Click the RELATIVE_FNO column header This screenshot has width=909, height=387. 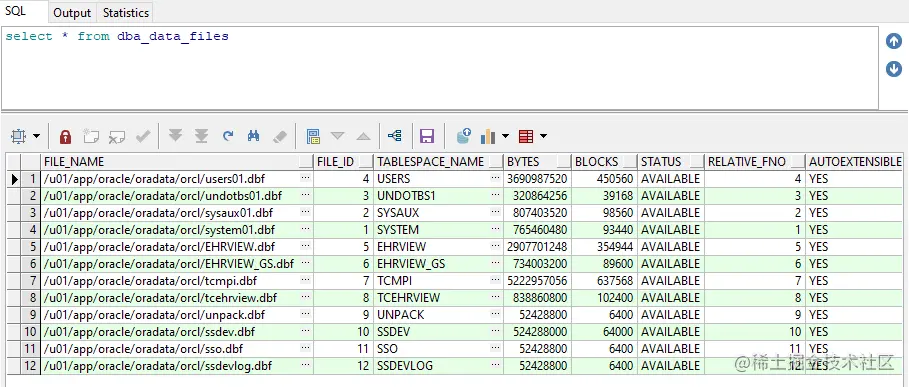tap(747, 162)
